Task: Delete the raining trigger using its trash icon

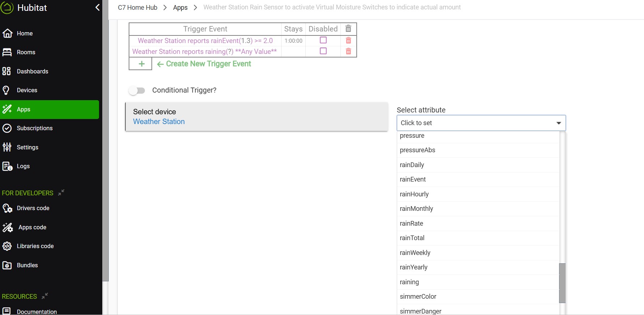Action: (348, 51)
